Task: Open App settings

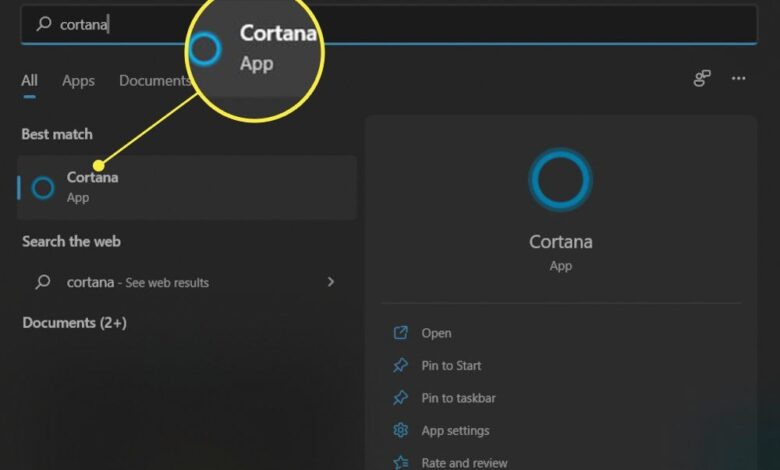Action: (x=455, y=431)
